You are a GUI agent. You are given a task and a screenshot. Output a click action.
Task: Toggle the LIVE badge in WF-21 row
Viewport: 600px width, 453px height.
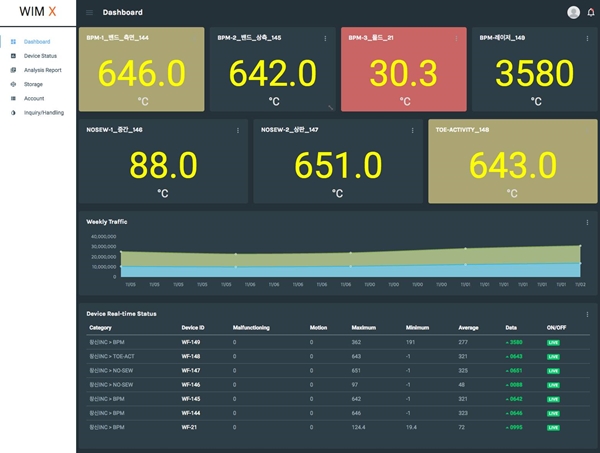(553, 427)
